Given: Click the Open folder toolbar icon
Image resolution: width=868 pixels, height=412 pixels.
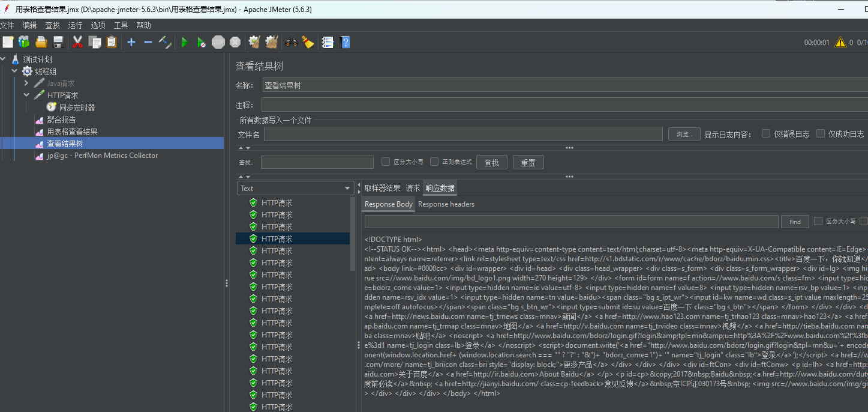Looking at the screenshot, I should click(41, 42).
